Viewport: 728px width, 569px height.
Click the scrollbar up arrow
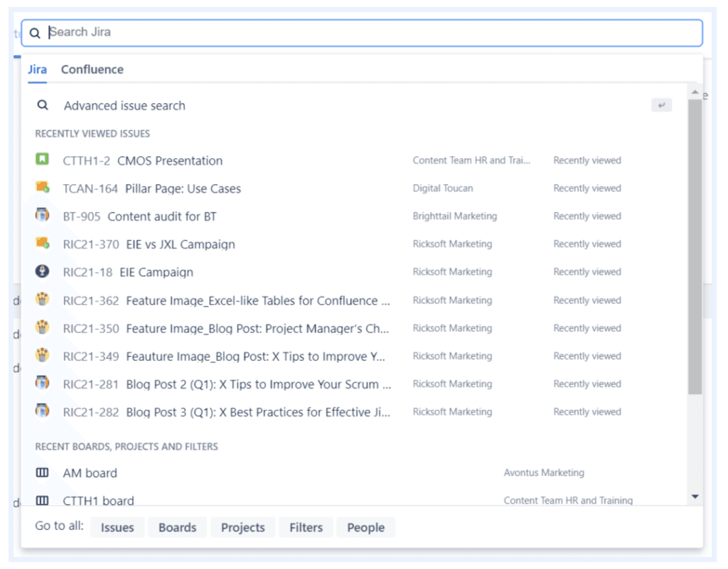coord(695,92)
